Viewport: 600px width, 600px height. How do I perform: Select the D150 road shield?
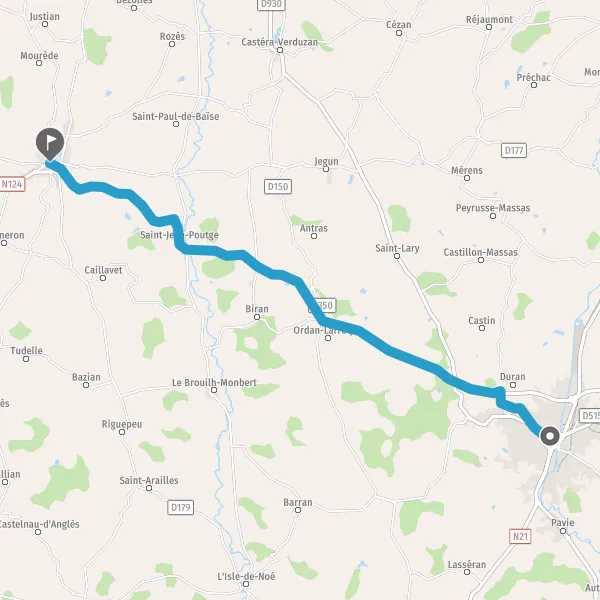(278, 186)
